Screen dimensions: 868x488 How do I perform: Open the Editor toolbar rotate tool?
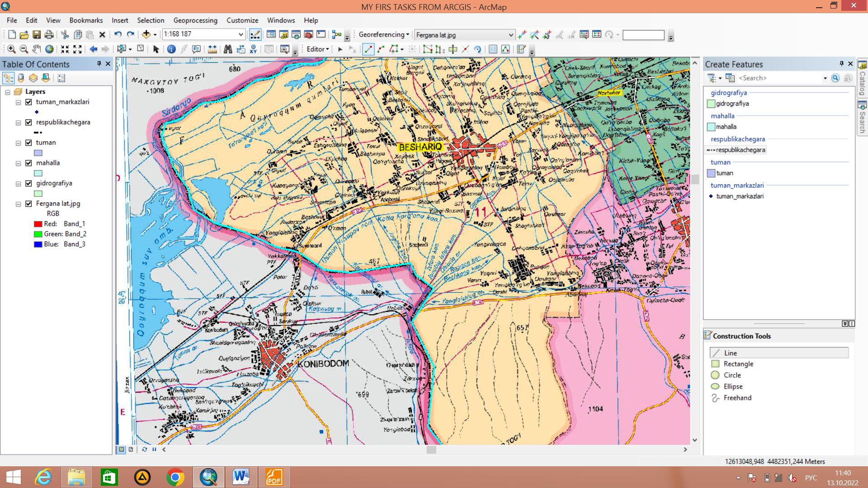pos(478,49)
